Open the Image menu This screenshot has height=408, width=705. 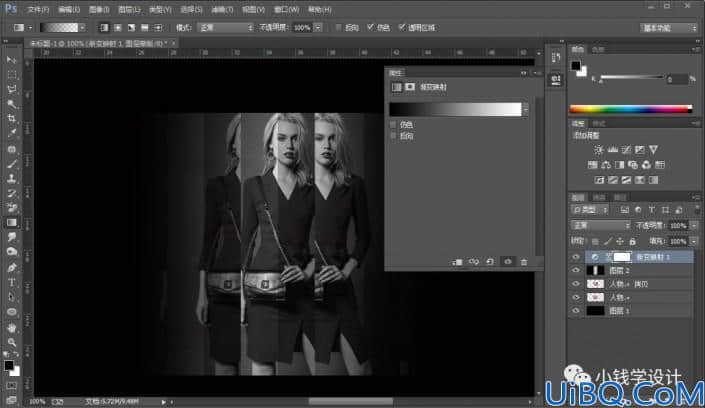click(99, 9)
